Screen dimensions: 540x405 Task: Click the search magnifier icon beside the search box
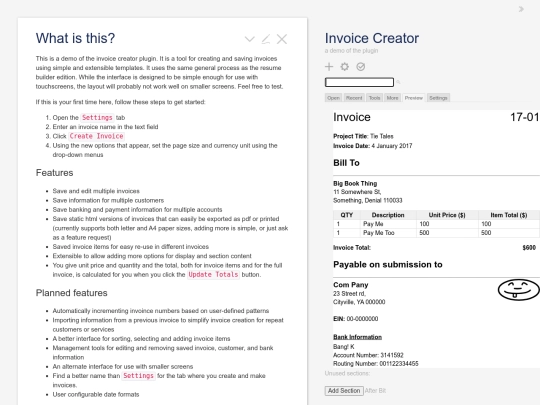pos(398,82)
